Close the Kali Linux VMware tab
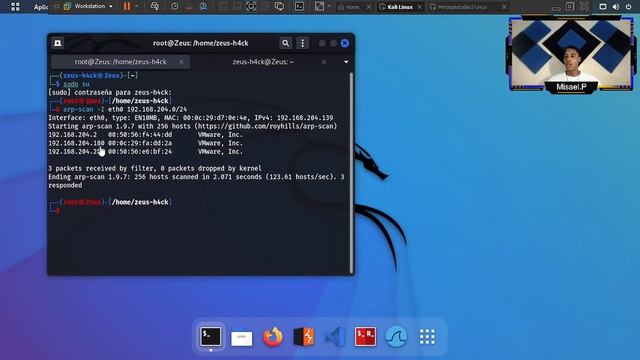This screenshot has height=360, width=640. [419, 7]
